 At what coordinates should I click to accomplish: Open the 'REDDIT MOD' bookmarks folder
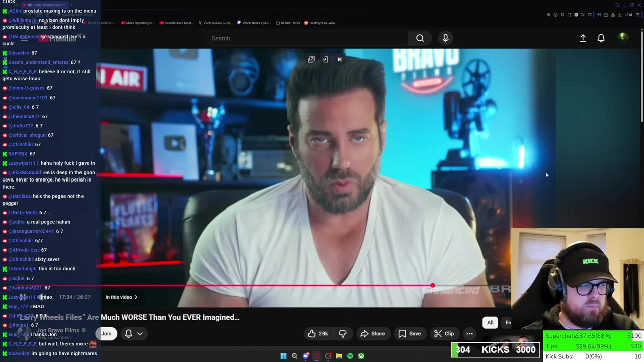pos(288,23)
